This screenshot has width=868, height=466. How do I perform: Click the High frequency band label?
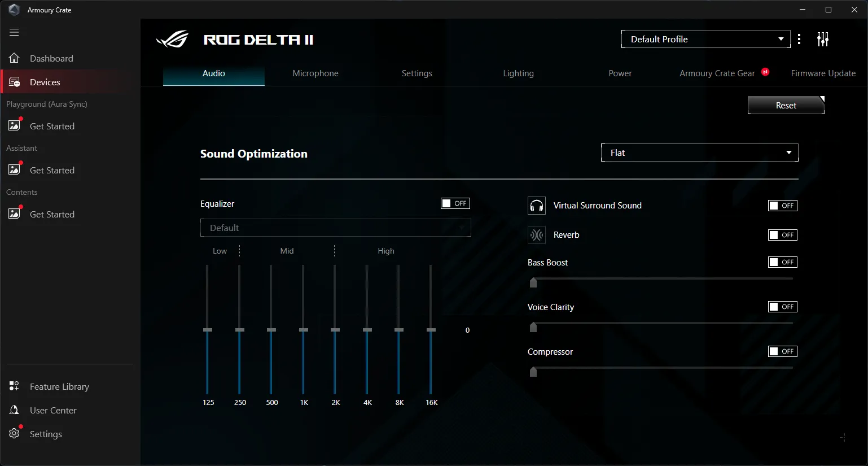(386, 251)
